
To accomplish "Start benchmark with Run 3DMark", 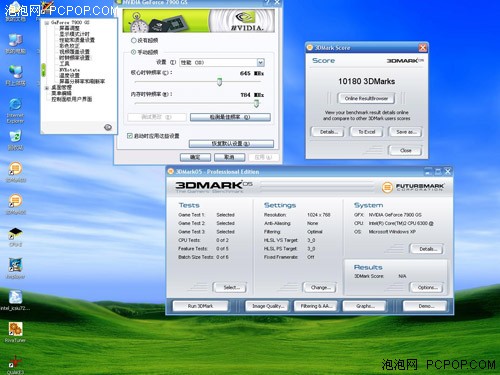I will tap(200, 306).
